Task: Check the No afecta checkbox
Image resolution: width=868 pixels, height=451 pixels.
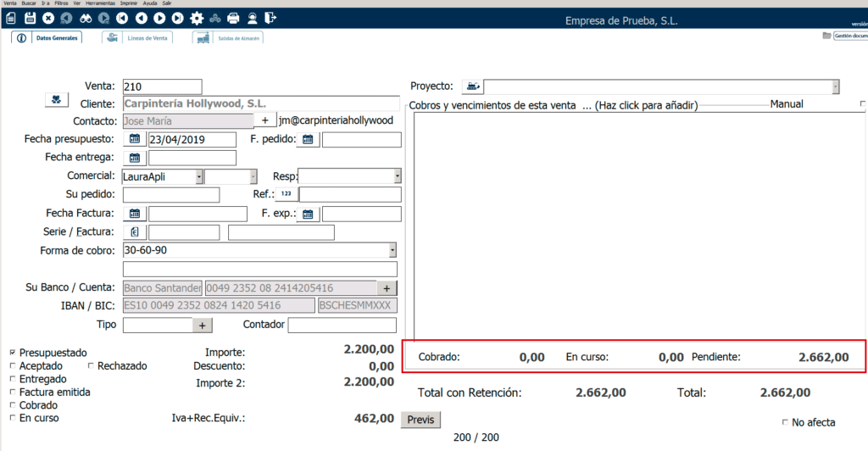Action: (x=784, y=422)
